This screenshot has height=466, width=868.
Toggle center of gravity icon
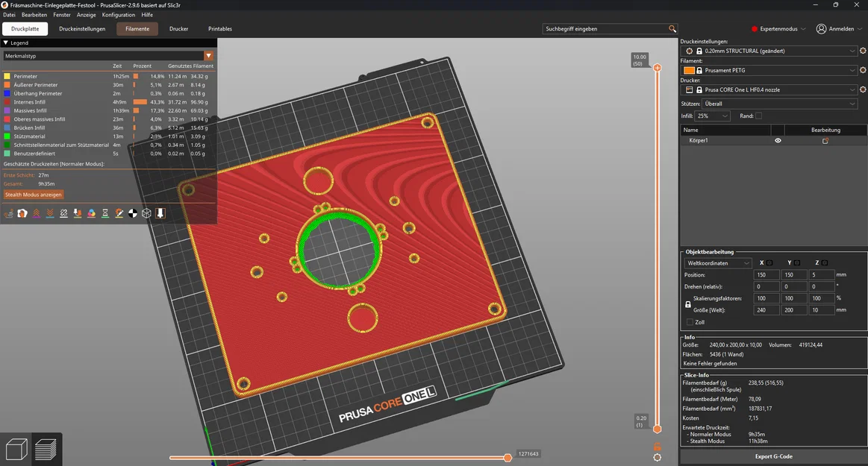[x=133, y=213]
